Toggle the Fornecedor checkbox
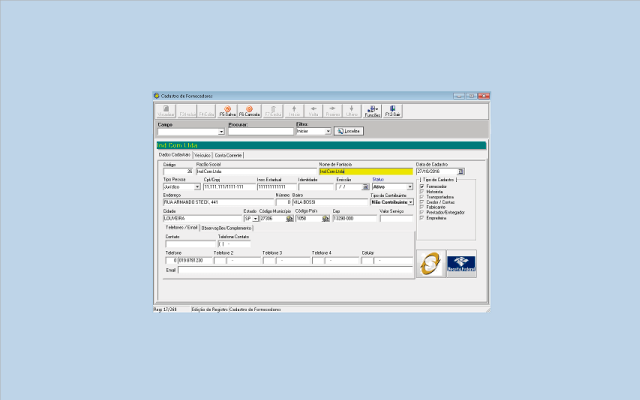640x400 pixels. click(422, 186)
